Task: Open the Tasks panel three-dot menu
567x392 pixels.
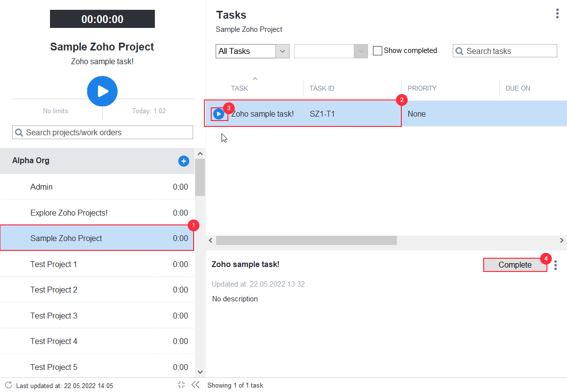Action: [x=557, y=14]
